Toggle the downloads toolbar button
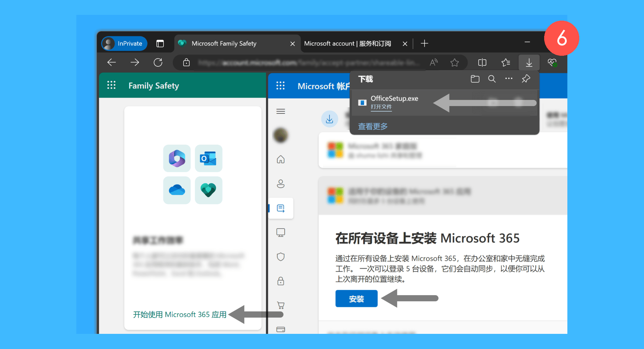644x349 pixels. [529, 63]
